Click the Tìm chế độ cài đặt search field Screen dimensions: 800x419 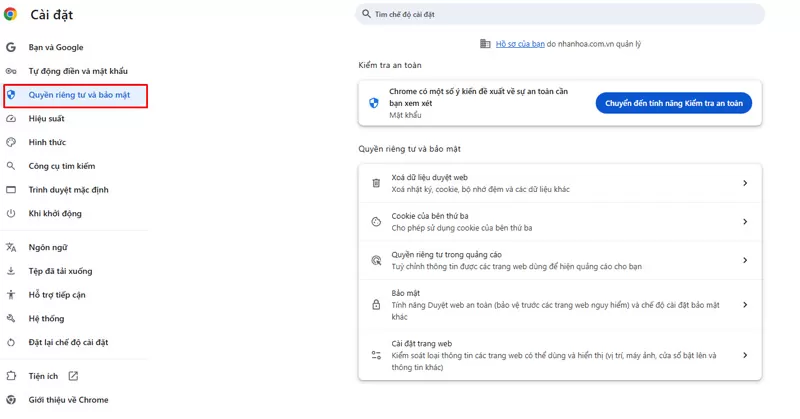(x=560, y=15)
